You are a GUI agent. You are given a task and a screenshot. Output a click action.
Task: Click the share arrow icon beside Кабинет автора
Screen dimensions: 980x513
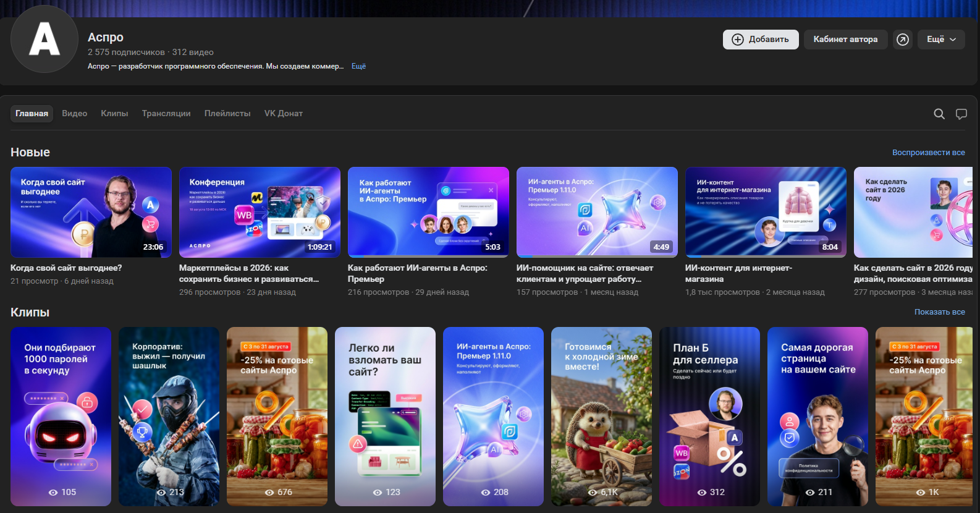[x=903, y=40]
